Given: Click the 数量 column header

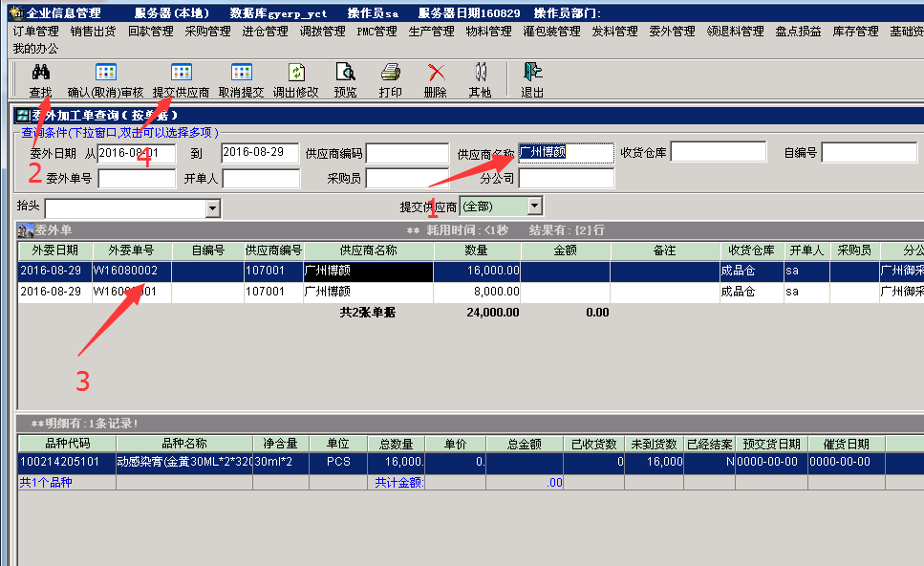Looking at the screenshot, I should 476,250.
